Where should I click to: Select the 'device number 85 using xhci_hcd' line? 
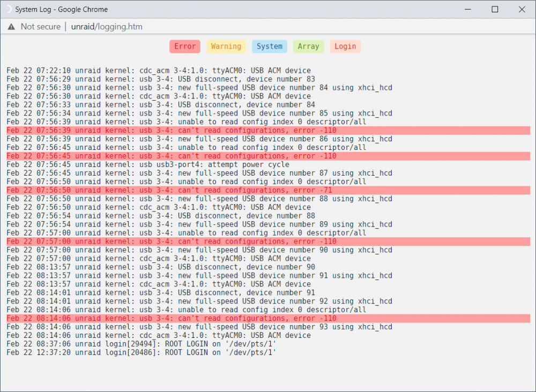click(x=199, y=114)
